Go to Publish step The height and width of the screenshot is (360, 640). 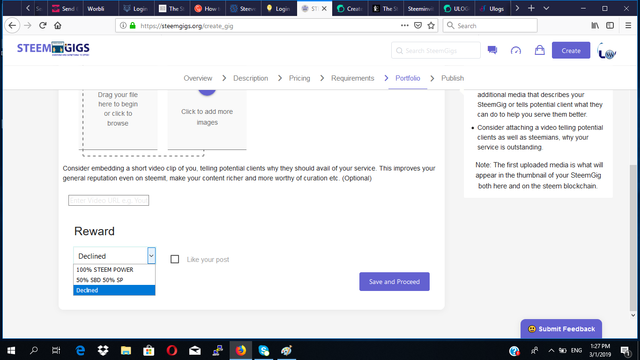tap(452, 78)
